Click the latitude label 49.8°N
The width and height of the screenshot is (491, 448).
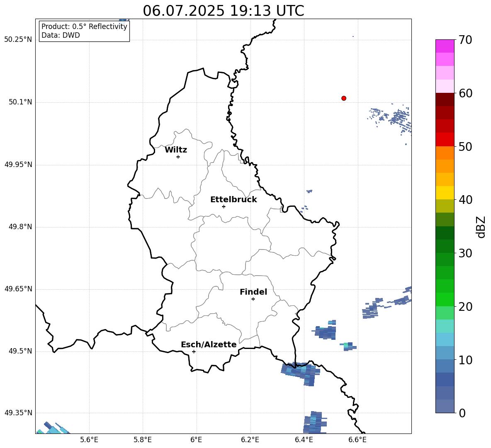coord(20,227)
